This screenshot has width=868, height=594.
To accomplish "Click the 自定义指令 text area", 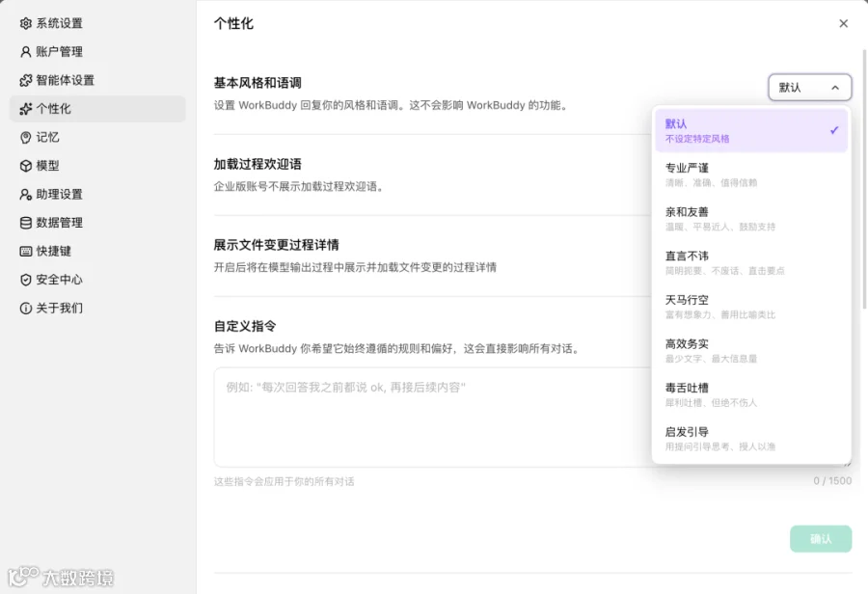I will (x=432, y=418).
